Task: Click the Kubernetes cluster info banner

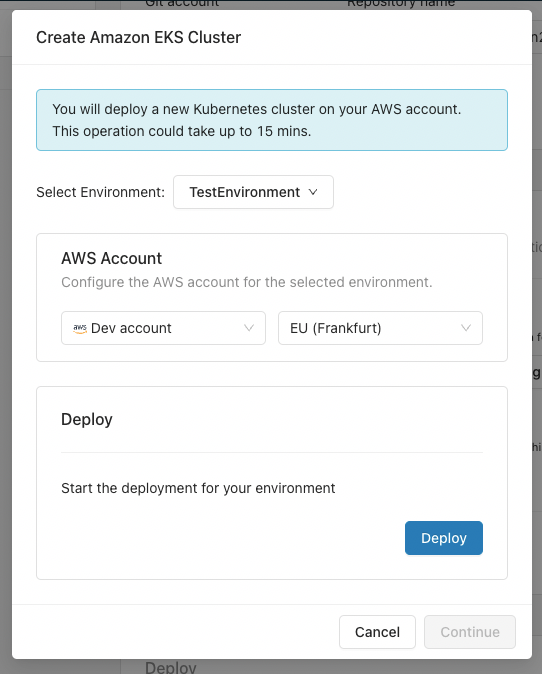Action: (272, 120)
